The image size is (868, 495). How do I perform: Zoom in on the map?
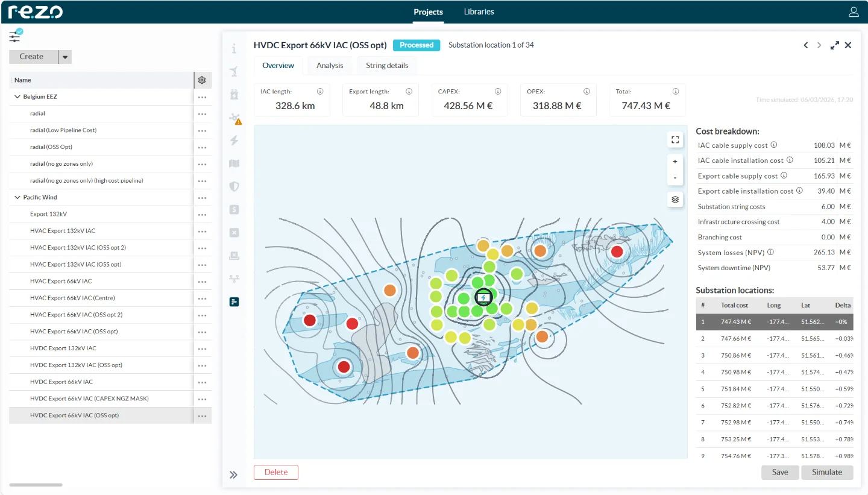tap(675, 162)
